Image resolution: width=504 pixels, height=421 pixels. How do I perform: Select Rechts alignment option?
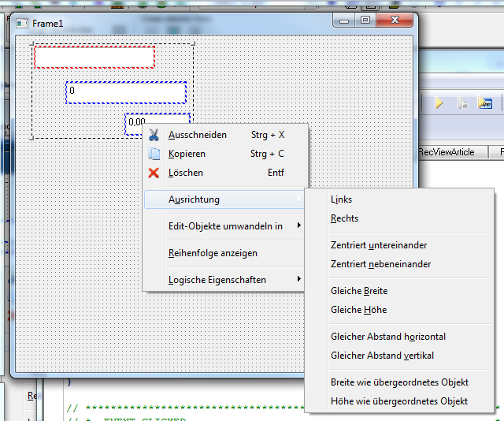[344, 218]
